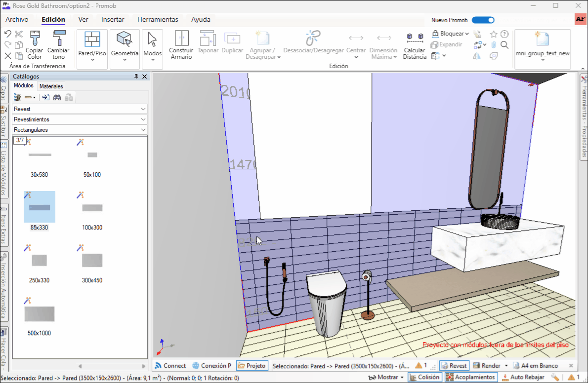Click the blue arrow import icon in Catálogos
588x383 pixels.
(46, 97)
